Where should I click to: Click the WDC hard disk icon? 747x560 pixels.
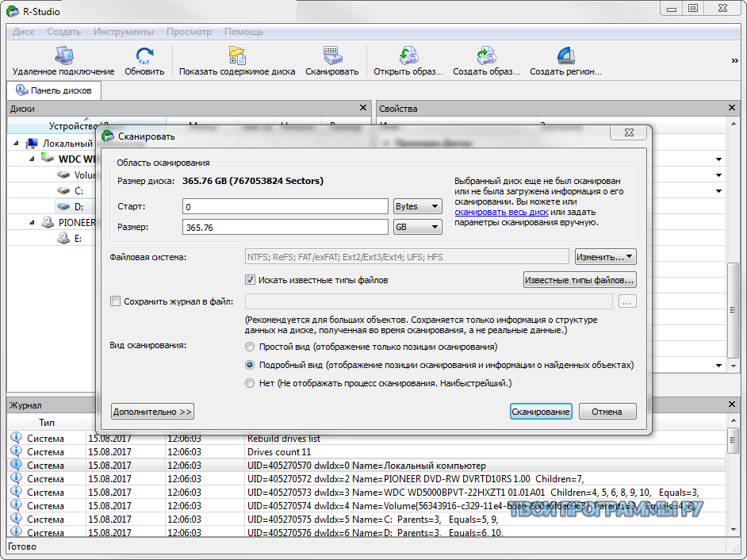pyautogui.click(x=47, y=158)
